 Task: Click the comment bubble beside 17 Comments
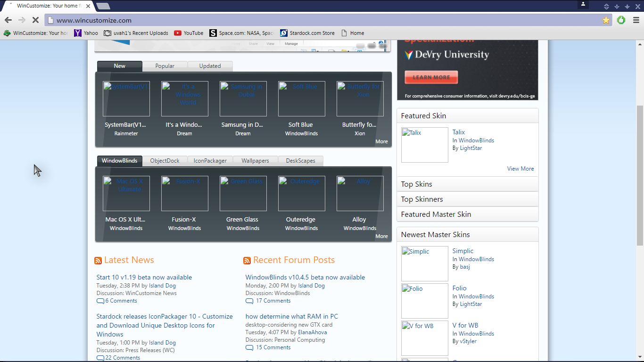click(x=249, y=301)
